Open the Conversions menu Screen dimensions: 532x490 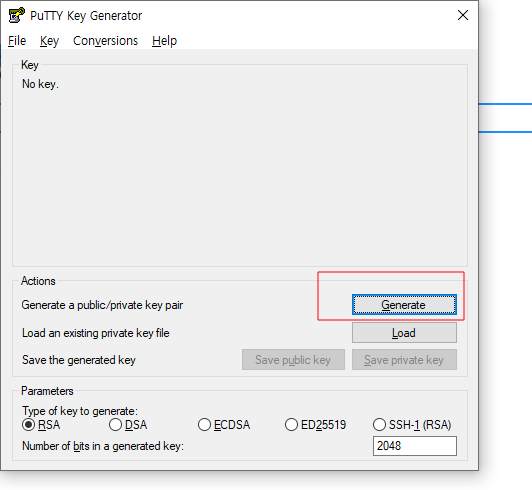coord(106,41)
